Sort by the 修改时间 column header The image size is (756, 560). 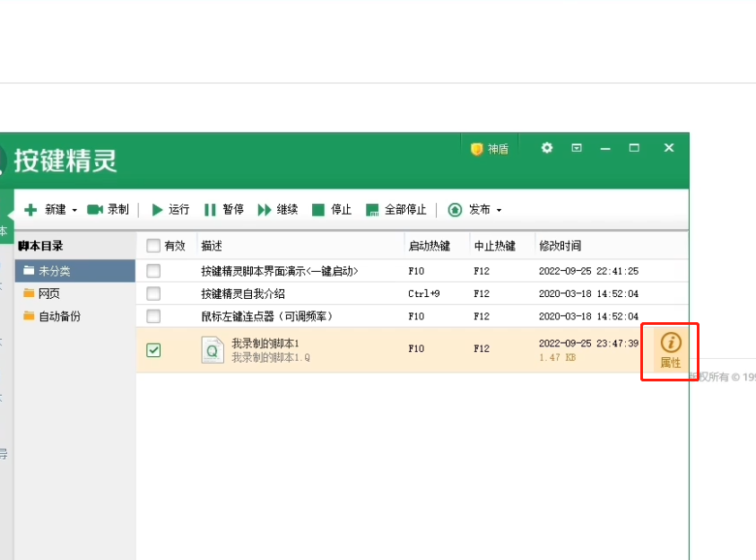coord(560,246)
